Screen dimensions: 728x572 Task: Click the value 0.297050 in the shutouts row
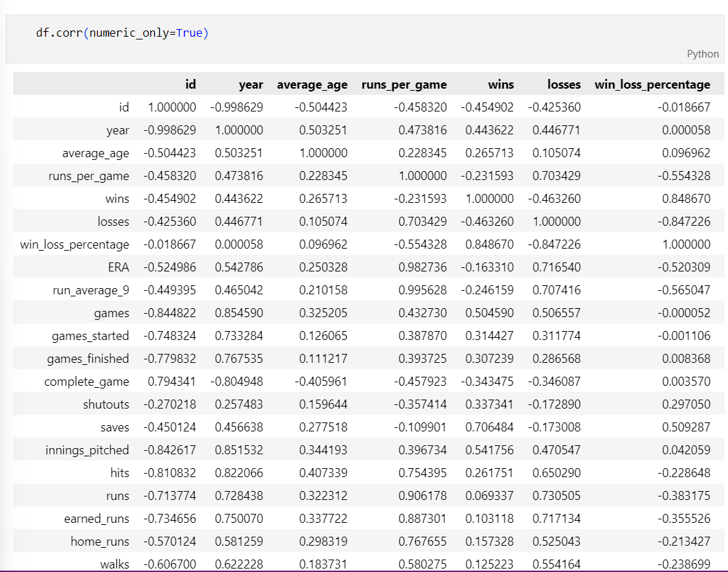pos(686,404)
